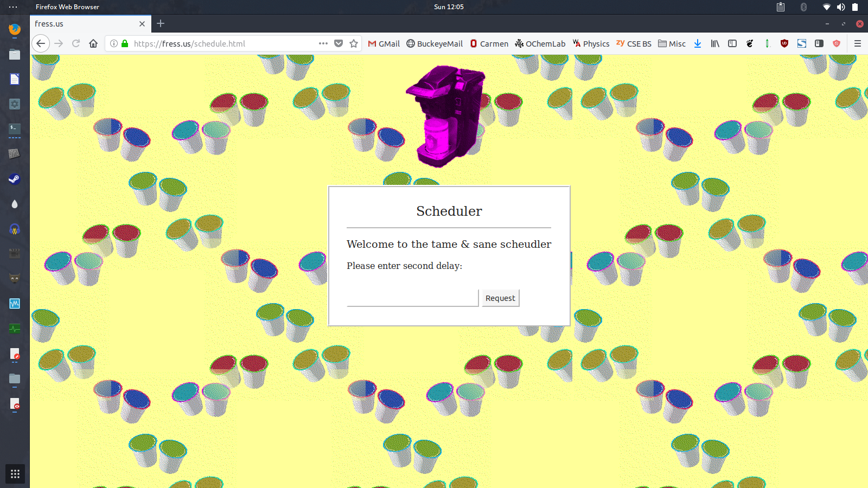Click the red shield blocker extension
The image size is (868, 488).
(837, 43)
